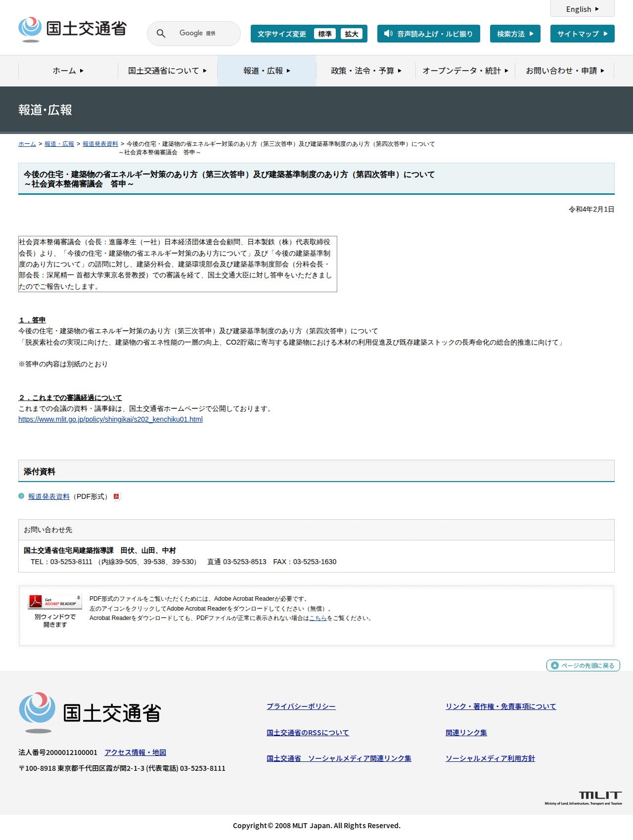Open リンク・著作権・免責事項について link
The height and width of the screenshot is (840, 633).
coord(501,707)
